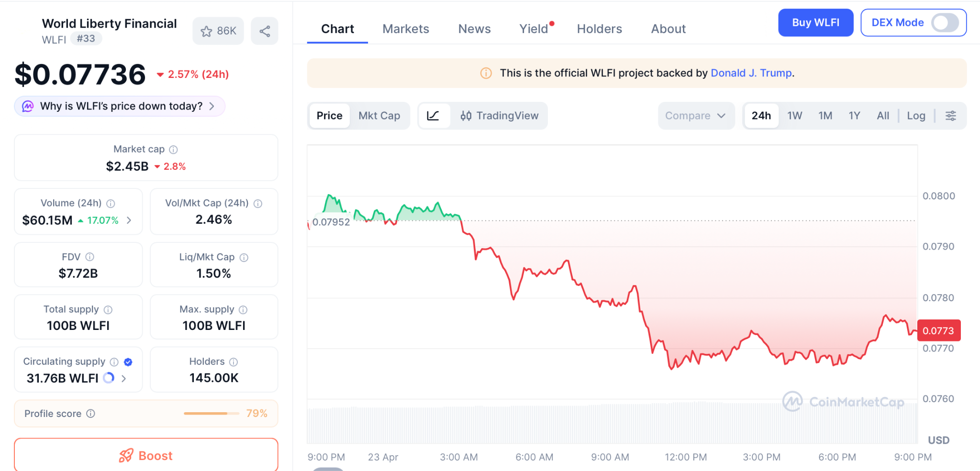Open chart settings sliders icon
980x471 pixels.
pyautogui.click(x=950, y=116)
